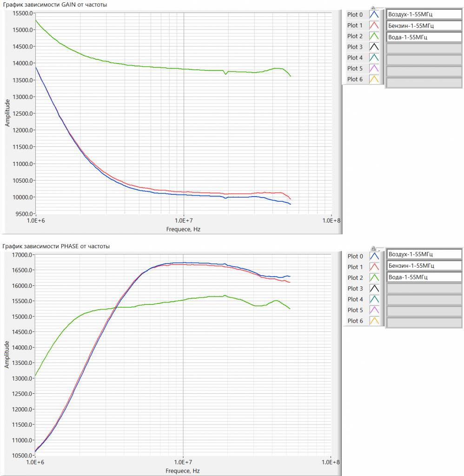Screen dimensions: 464x476
Task: Click the teal Plot 4 icon in GAIN legend
Action: click(x=374, y=58)
